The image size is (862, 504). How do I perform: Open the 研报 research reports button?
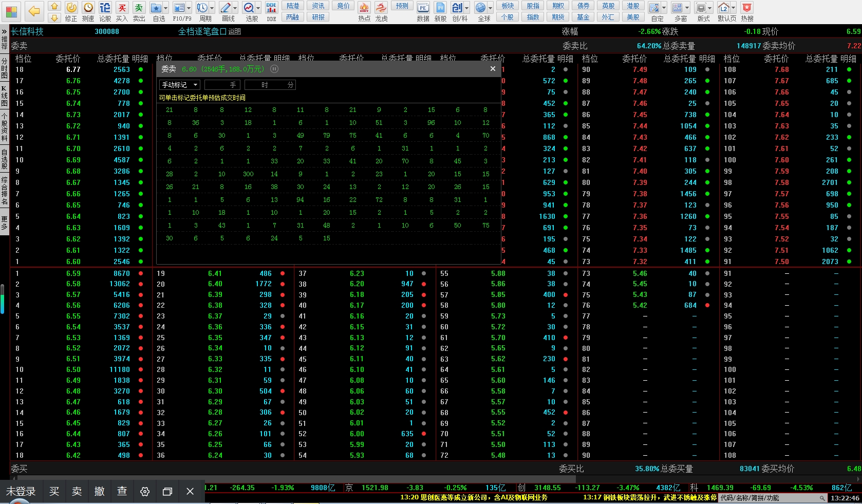pyautogui.click(x=318, y=17)
